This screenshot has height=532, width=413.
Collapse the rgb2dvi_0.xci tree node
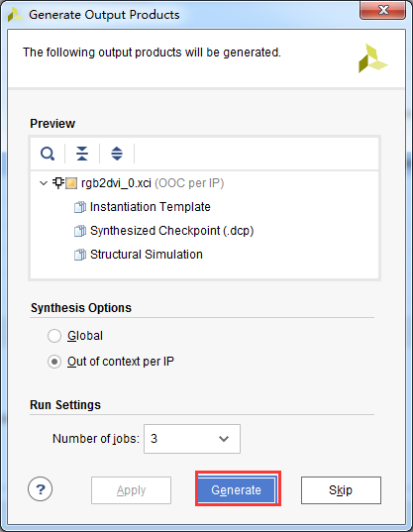pos(44,183)
